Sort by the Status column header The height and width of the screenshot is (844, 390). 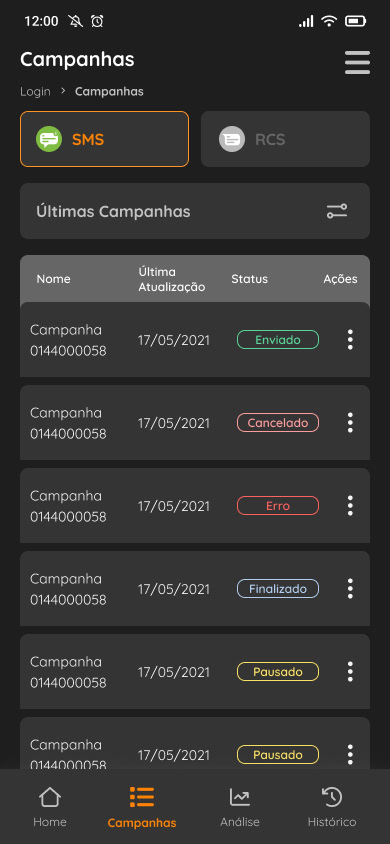[250, 279]
